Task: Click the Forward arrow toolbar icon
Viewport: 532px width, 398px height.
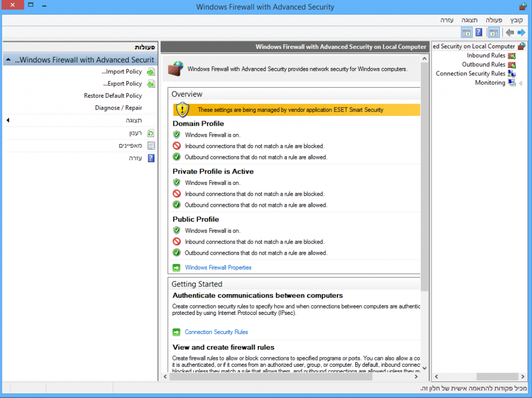Action: pyautogui.click(x=521, y=33)
